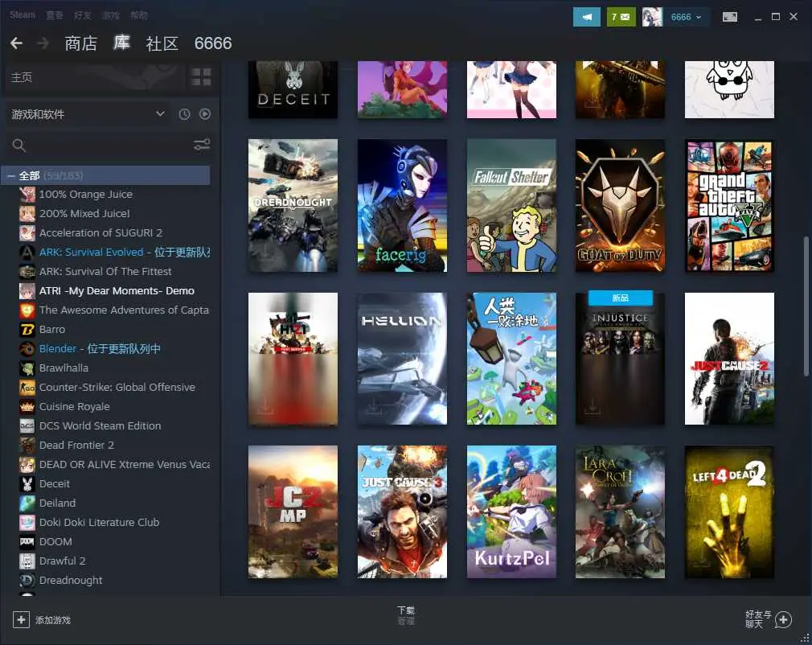
Task: Select Drawful 2 in the list
Action: (63, 561)
